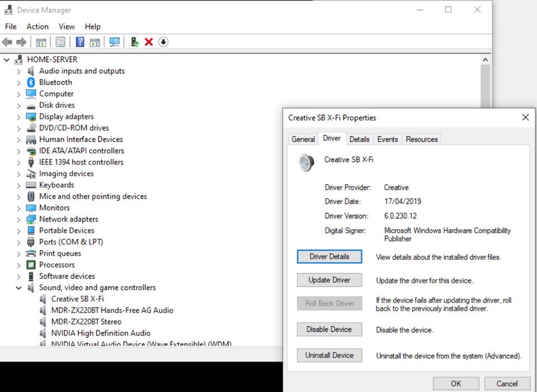Screen dimensions: 537x392
Task: Click the Back arrow toolbar icon
Action: click(x=7, y=42)
